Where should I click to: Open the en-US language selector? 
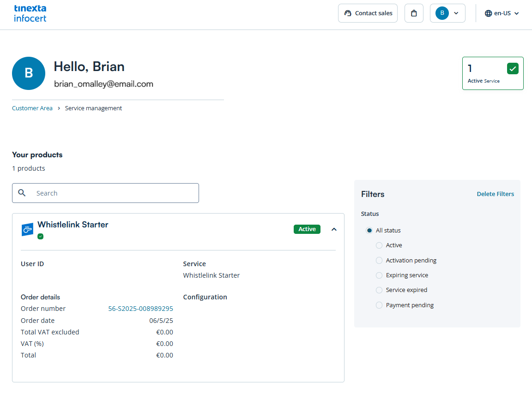pyautogui.click(x=502, y=13)
